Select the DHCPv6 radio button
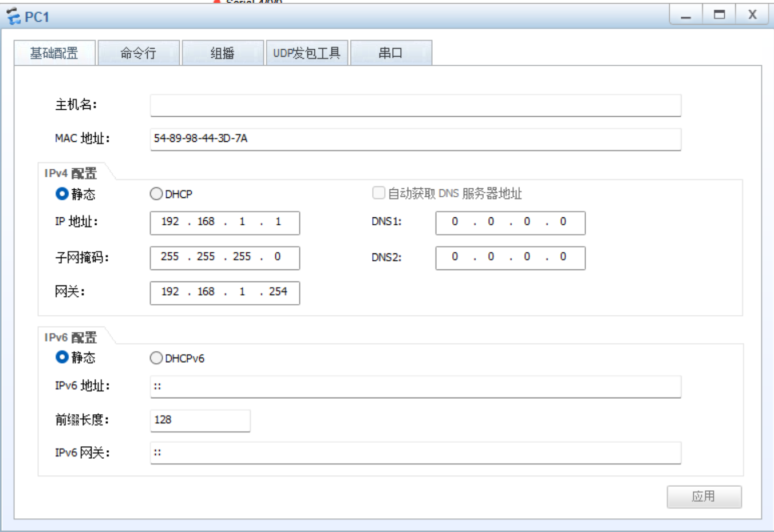This screenshot has width=774, height=532. point(156,358)
